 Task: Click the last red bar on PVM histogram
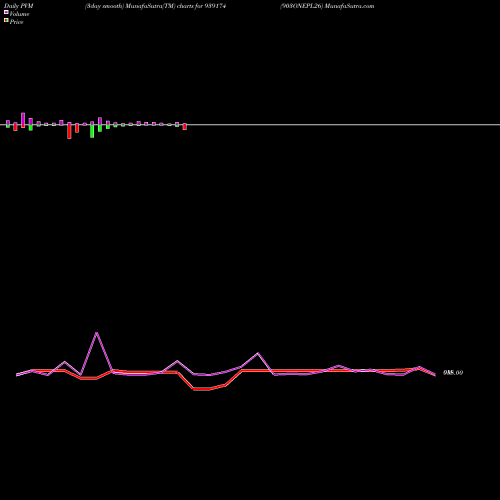click(185, 127)
